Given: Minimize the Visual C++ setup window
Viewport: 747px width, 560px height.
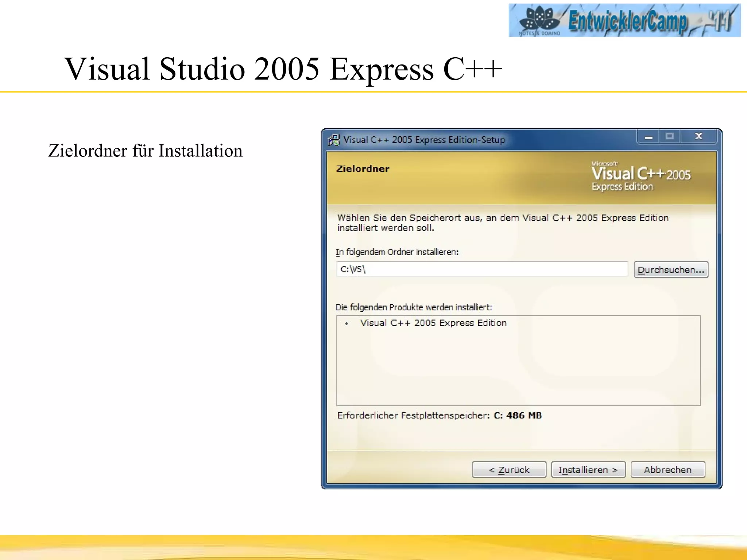Looking at the screenshot, I should click(648, 137).
